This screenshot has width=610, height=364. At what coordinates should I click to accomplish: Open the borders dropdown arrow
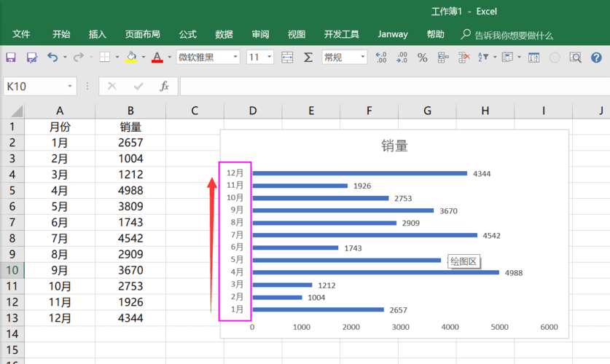click(117, 58)
